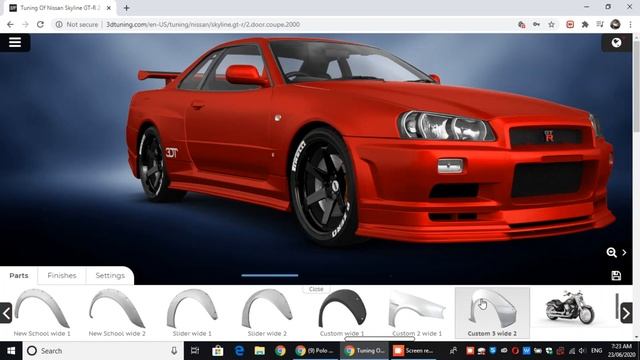Click the blue view-rotation slider bar
The width and height of the screenshot is (640, 360).
pos(269,276)
